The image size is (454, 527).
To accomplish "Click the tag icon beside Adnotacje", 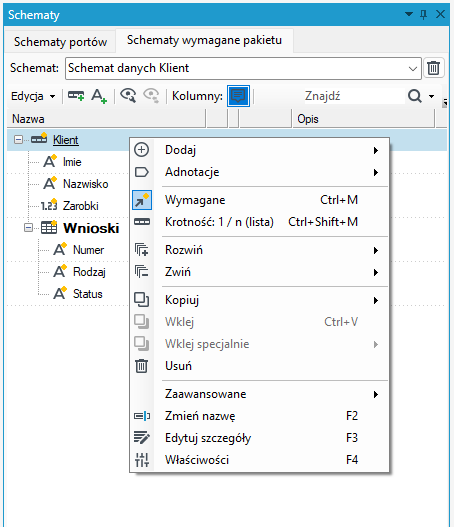I will pos(141,172).
